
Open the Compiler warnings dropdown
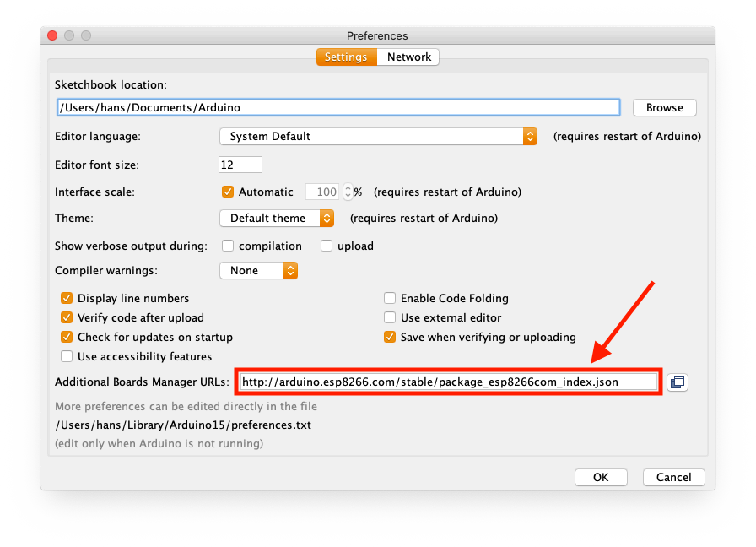[x=258, y=271]
